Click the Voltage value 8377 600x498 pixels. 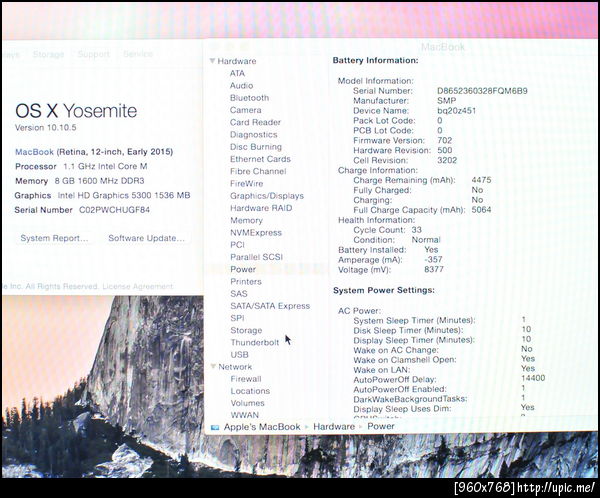click(434, 269)
